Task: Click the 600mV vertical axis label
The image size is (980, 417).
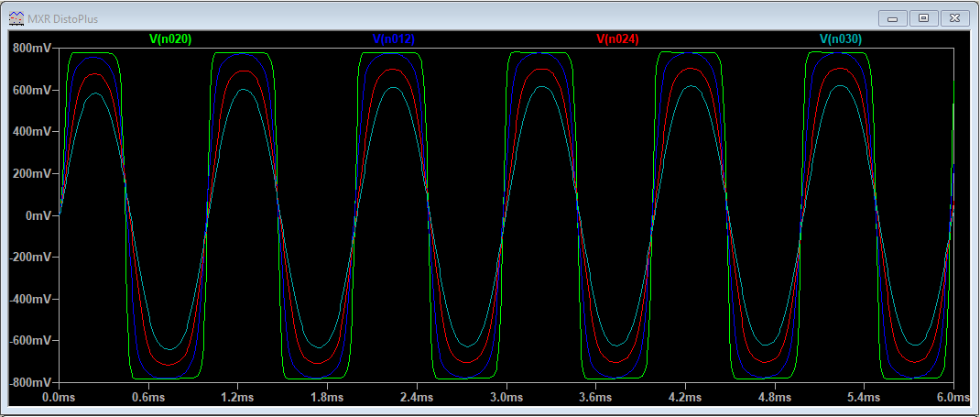Action: point(33,90)
